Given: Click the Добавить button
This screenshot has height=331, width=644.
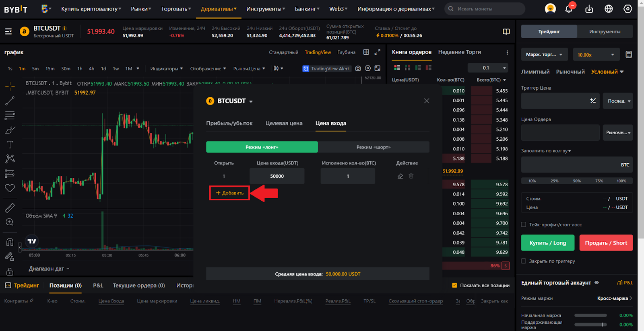Looking at the screenshot, I should tap(229, 193).
